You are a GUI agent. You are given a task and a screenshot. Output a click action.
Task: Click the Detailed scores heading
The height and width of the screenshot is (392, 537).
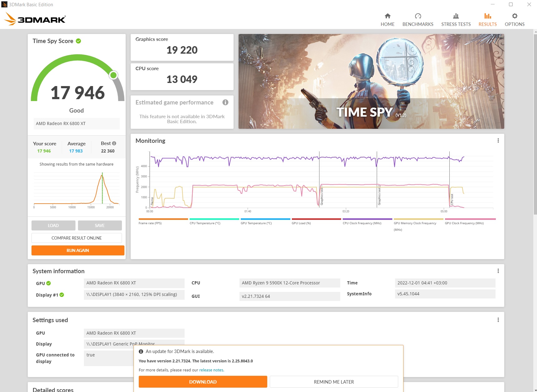point(53,390)
